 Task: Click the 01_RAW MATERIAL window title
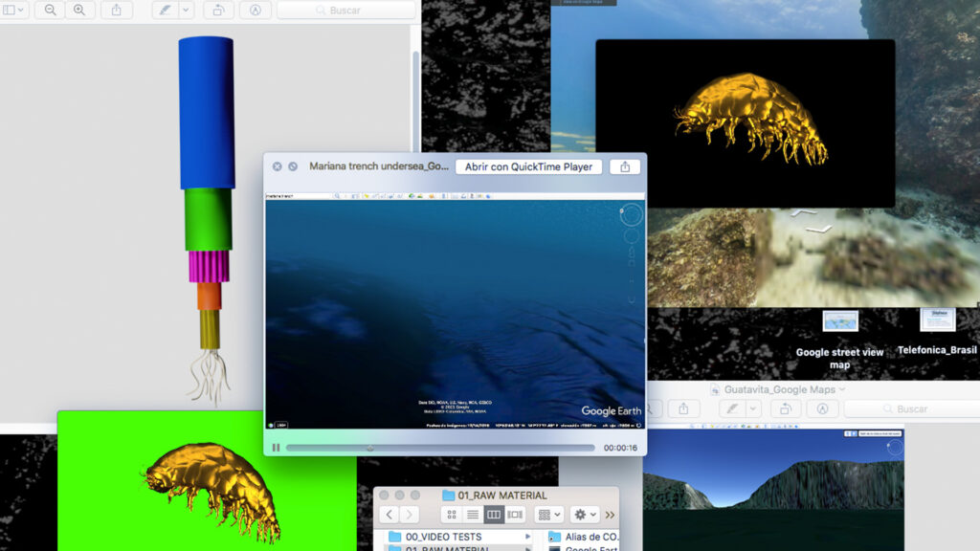click(x=501, y=496)
